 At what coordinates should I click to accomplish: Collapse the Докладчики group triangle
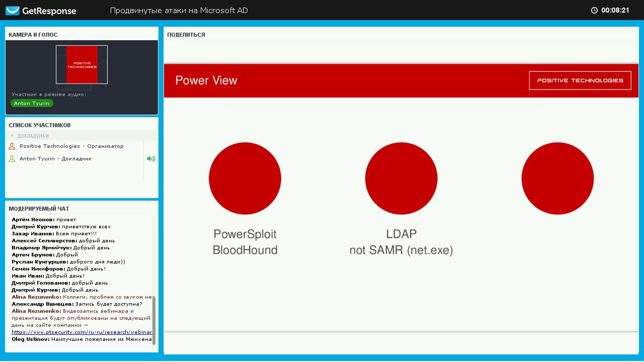12,136
